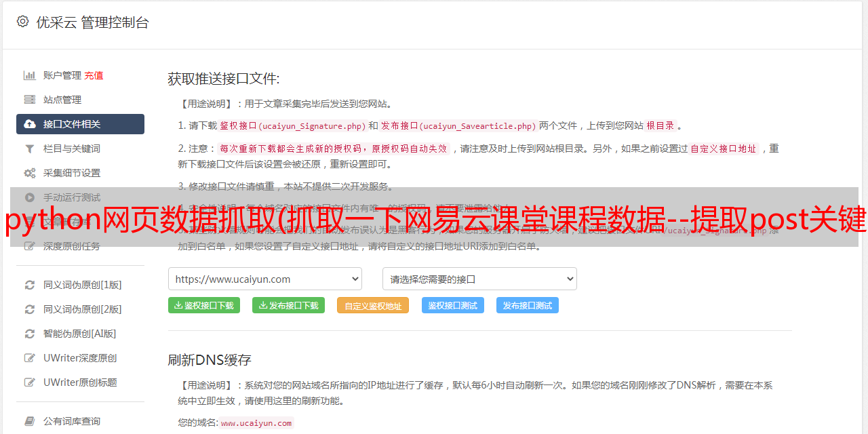Click the highlighted 根目录 text
Image resolution: width=868 pixels, height=434 pixels.
tap(660, 125)
